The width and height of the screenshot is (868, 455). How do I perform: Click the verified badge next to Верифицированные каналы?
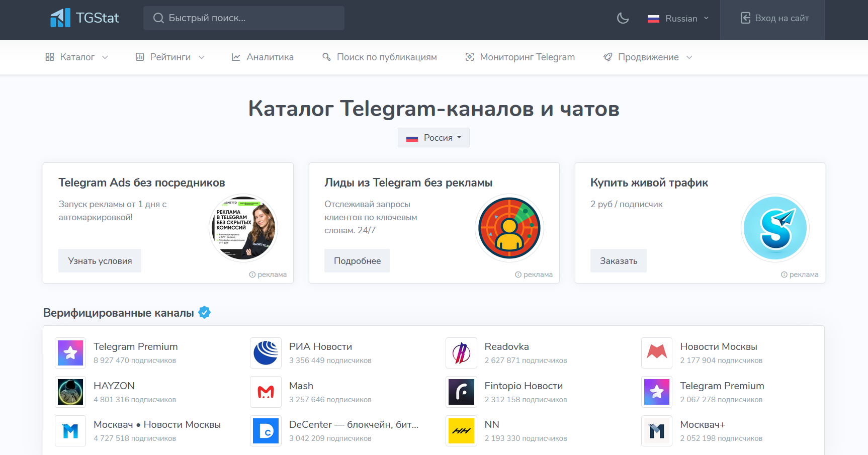point(204,313)
